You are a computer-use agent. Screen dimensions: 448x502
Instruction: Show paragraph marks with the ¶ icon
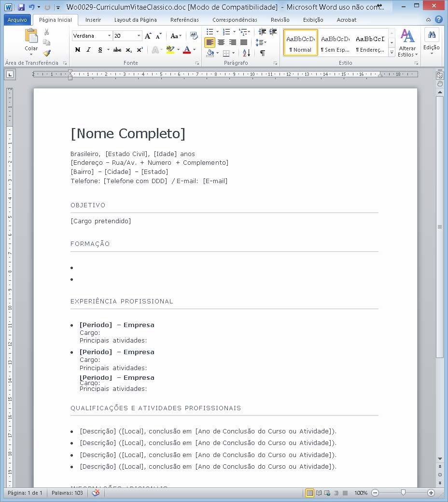[263, 53]
